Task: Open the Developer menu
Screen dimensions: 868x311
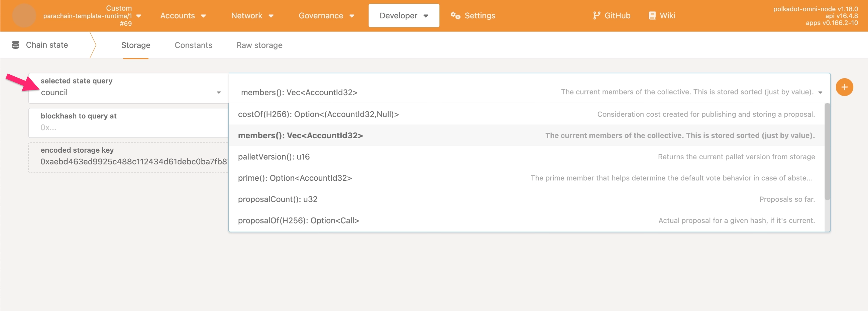Action: pos(404,15)
